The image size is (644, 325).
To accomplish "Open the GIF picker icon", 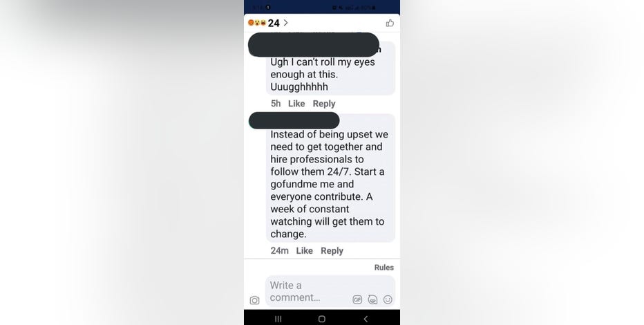I will tap(357, 299).
